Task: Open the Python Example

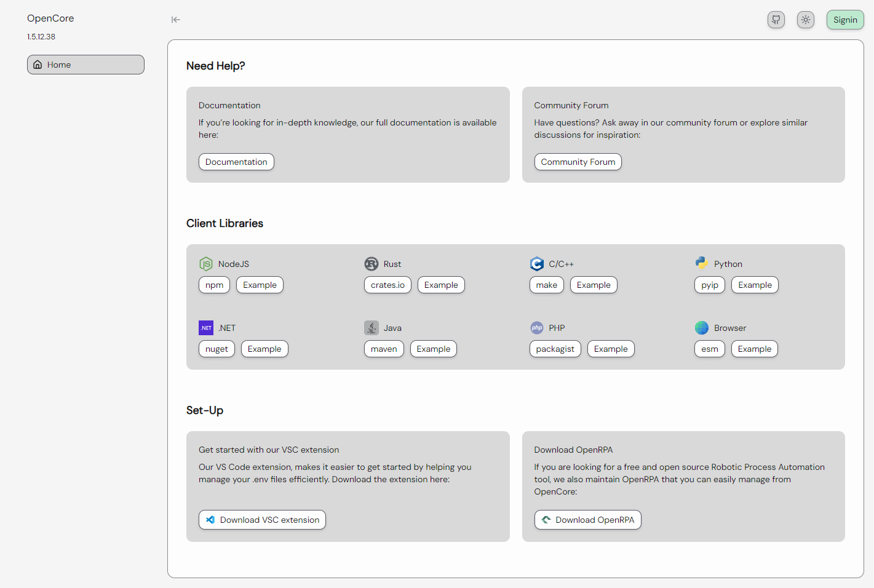Action: pos(755,285)
